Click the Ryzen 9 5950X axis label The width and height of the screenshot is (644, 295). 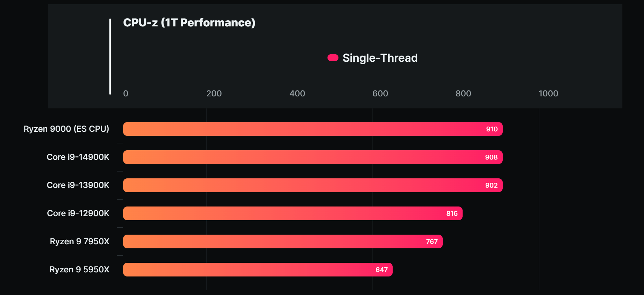79,270
